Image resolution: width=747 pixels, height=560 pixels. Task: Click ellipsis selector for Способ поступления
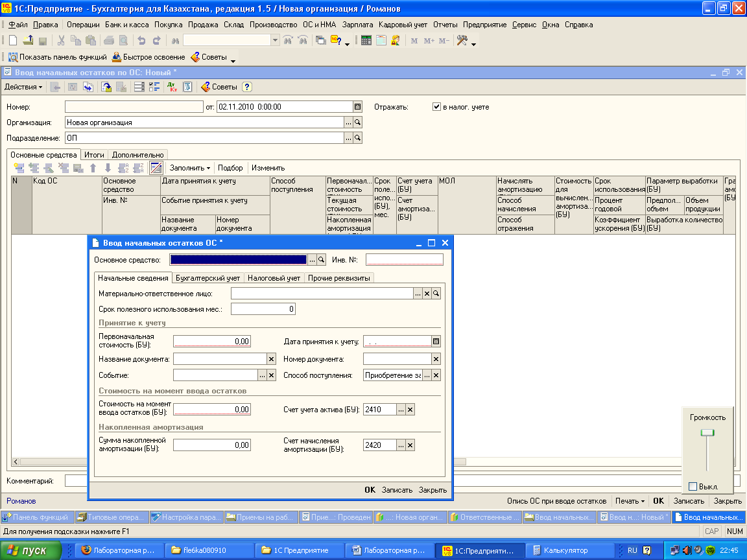pos(427,375)
